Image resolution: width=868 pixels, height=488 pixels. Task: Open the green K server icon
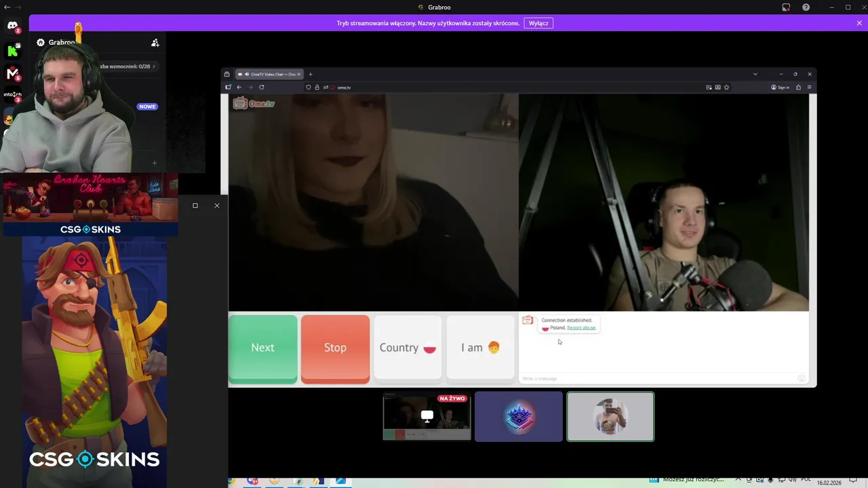12,51
